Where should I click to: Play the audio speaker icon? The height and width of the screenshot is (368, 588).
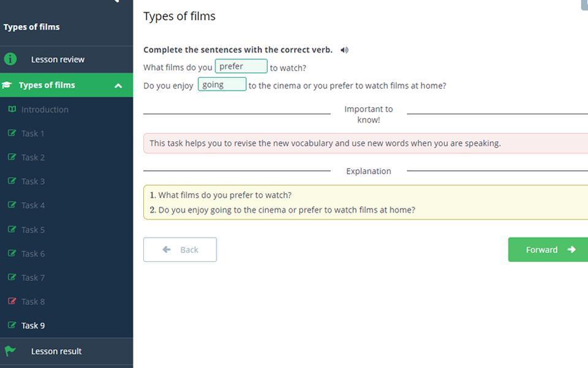[x=344, y=50]
